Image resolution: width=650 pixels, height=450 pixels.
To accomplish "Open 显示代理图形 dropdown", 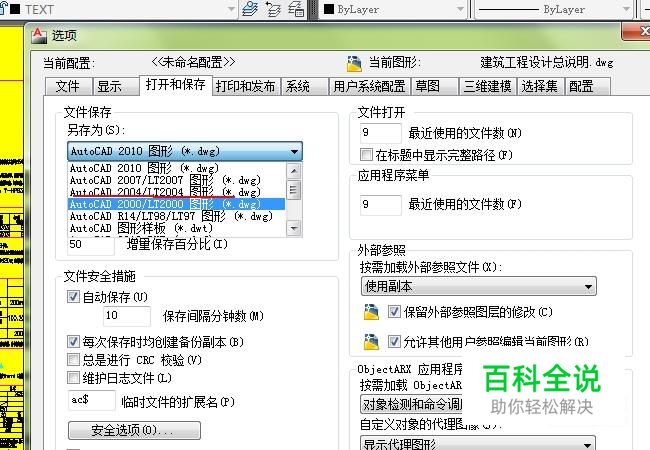I will point(478,443).
